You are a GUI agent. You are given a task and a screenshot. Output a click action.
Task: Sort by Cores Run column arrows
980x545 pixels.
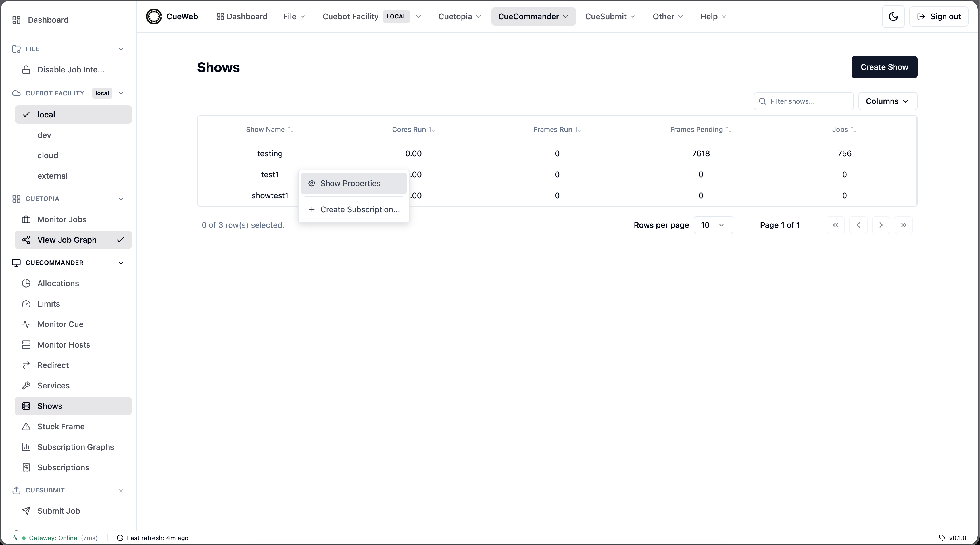tap(432, 129)
